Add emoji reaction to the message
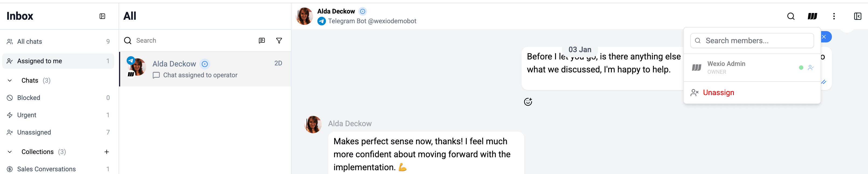This screenshot has height=174, width=868. (528, 102)
